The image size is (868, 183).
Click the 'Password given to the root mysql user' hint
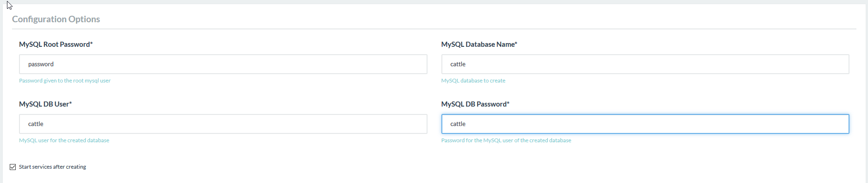click(x=65, y=81)
